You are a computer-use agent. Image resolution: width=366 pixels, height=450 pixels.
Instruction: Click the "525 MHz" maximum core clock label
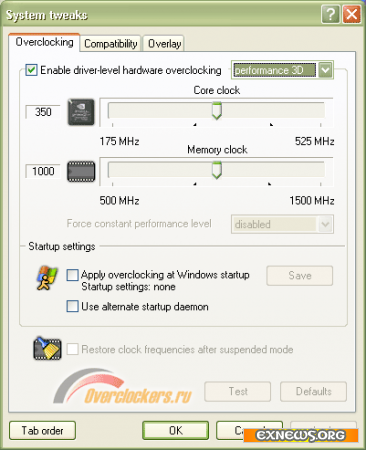point(314,141)
